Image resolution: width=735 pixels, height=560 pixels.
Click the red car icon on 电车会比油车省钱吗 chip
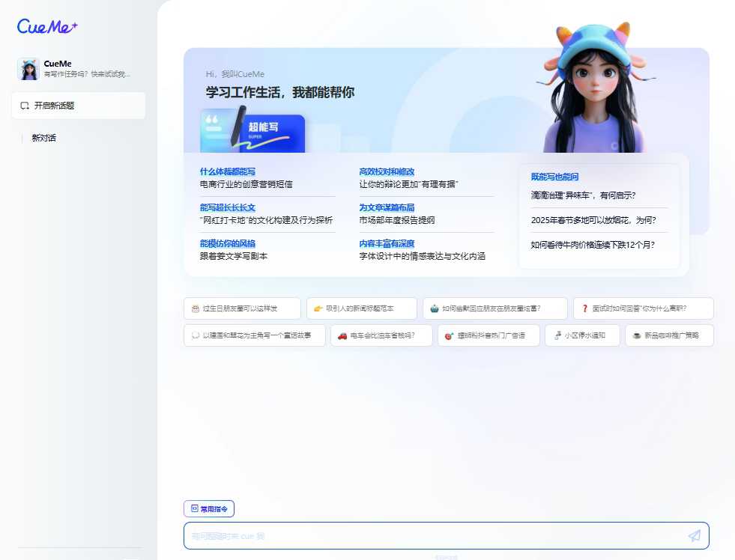click(x=344, y=335)
